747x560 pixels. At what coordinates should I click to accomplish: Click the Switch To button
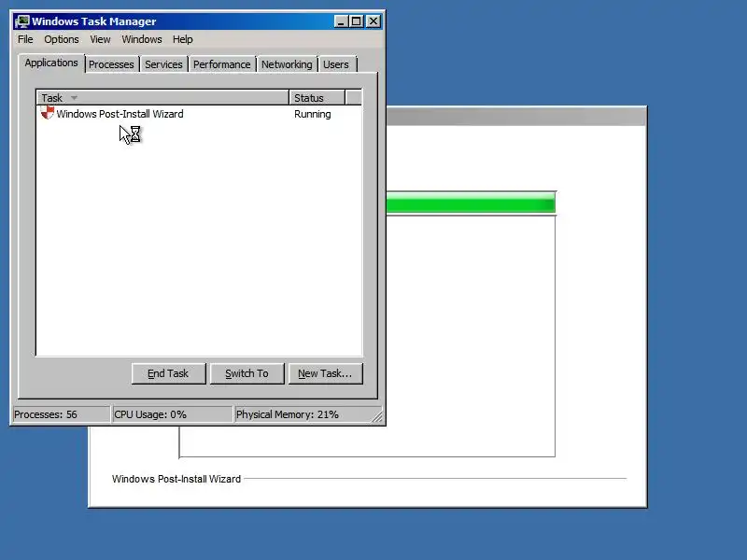247,373
